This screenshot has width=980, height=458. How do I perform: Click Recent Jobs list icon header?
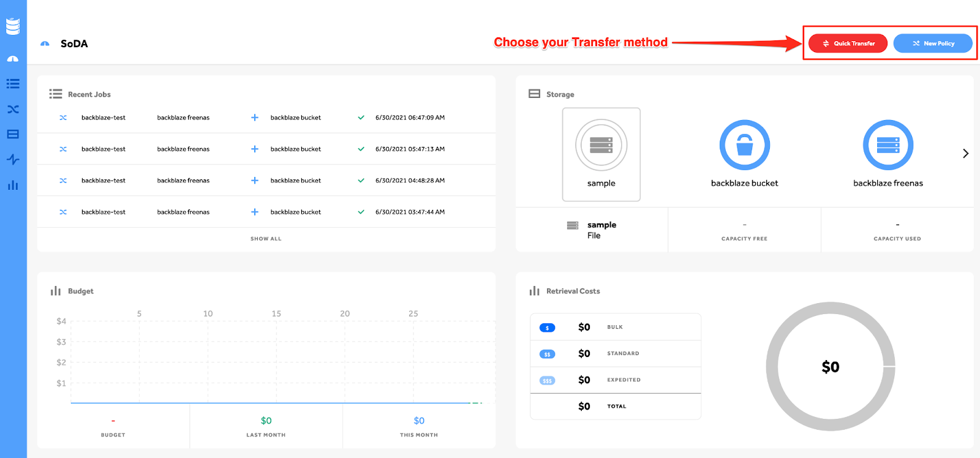tap(56, 94)
